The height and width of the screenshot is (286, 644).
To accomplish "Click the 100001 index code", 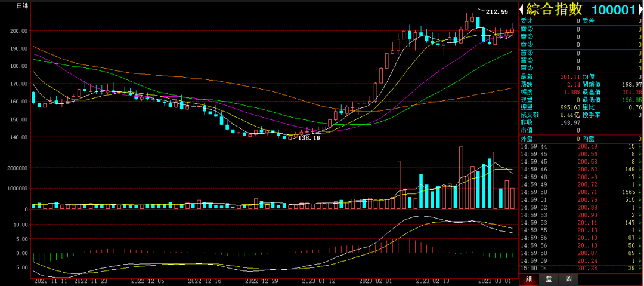I will (x=612, y=10).
